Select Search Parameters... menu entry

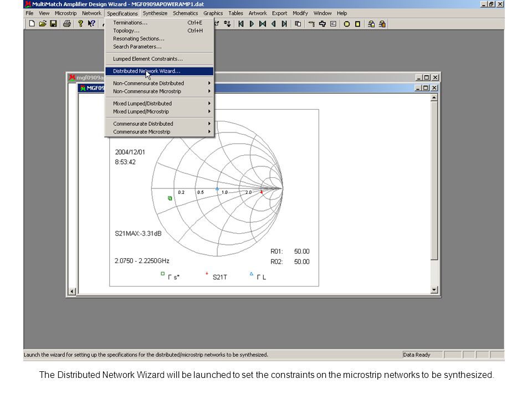point(160,47)
